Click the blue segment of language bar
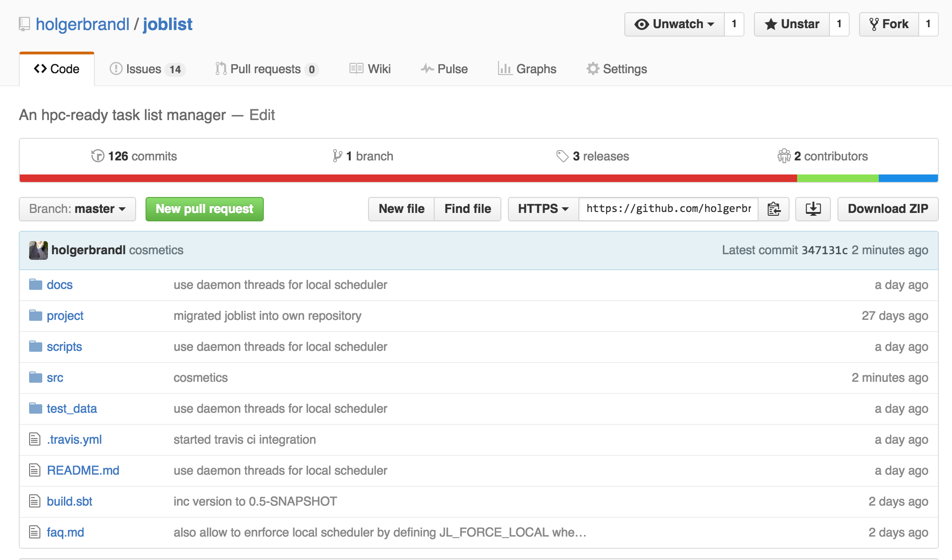 [x=908, y=178]
